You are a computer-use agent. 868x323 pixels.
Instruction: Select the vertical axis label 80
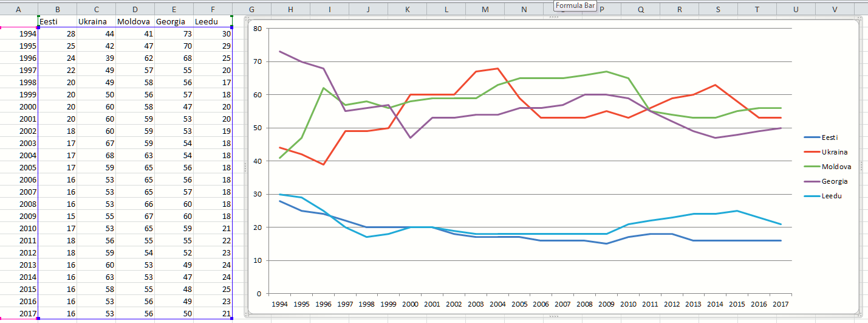(x=258, y=29)
